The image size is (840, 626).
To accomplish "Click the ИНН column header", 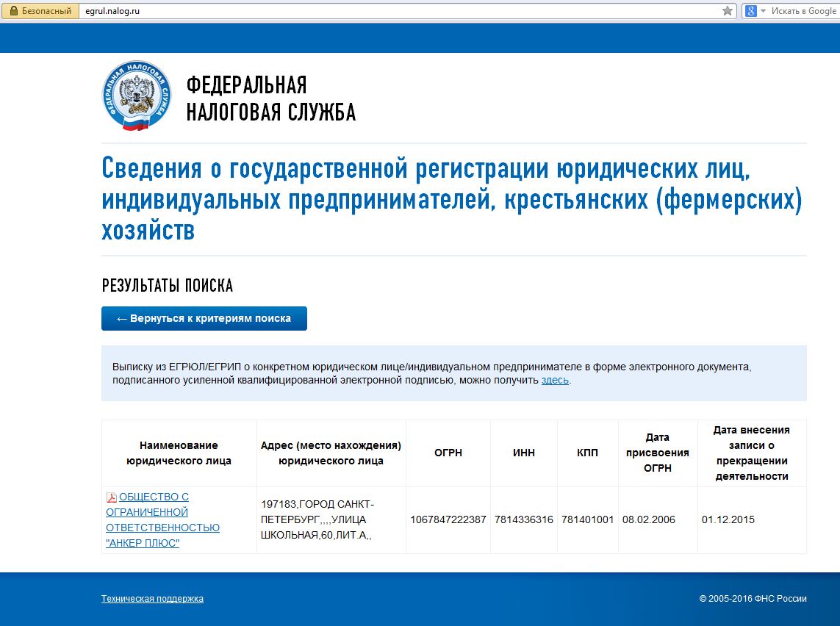I will (523, 453).
